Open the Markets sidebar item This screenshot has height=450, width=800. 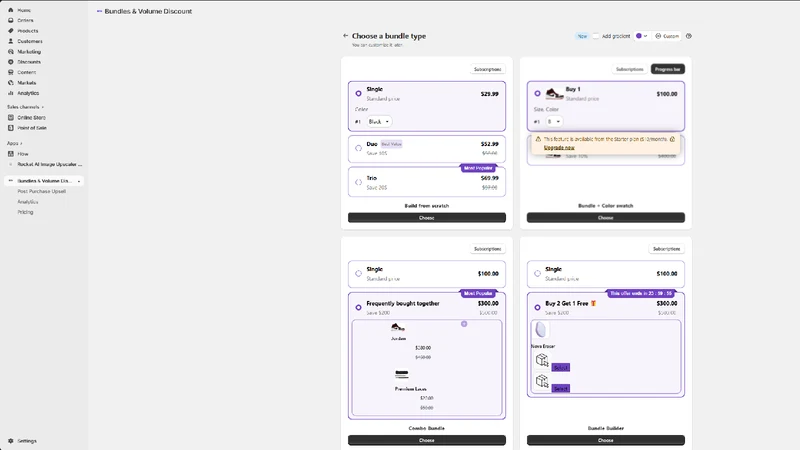tap(27, 83)
